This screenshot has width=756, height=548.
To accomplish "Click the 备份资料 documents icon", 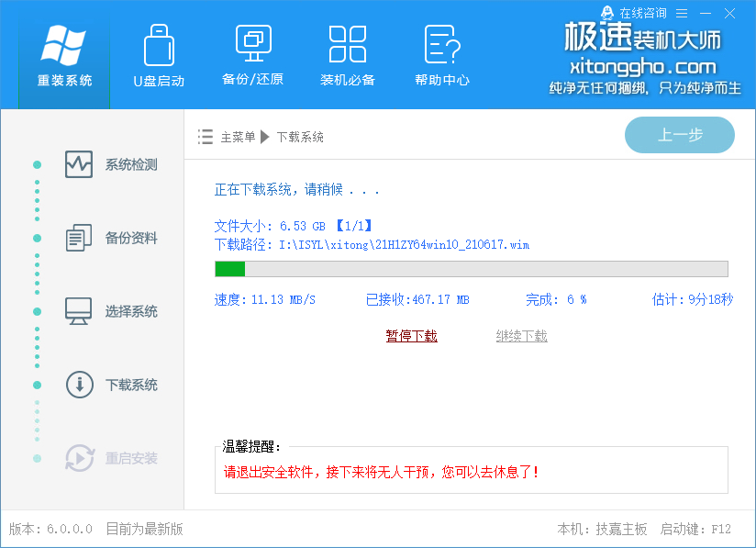I will pos(79,238).
